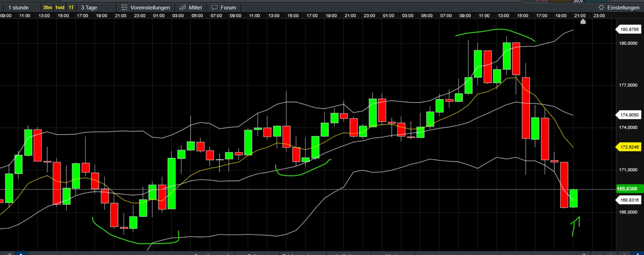Click the 168,0000 price axis value

(628, 212)
